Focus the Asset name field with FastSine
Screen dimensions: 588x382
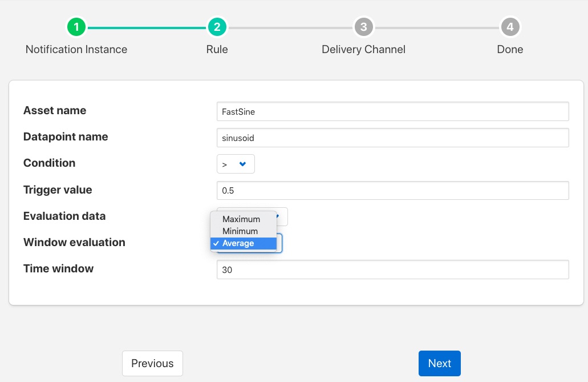click(392, 112)
